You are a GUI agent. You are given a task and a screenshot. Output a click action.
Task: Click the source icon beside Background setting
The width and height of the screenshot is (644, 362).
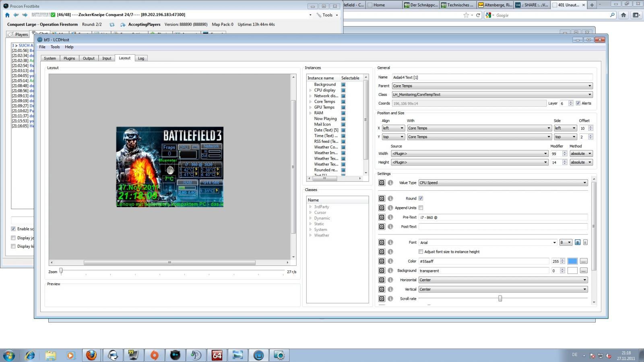coord(382,271)
